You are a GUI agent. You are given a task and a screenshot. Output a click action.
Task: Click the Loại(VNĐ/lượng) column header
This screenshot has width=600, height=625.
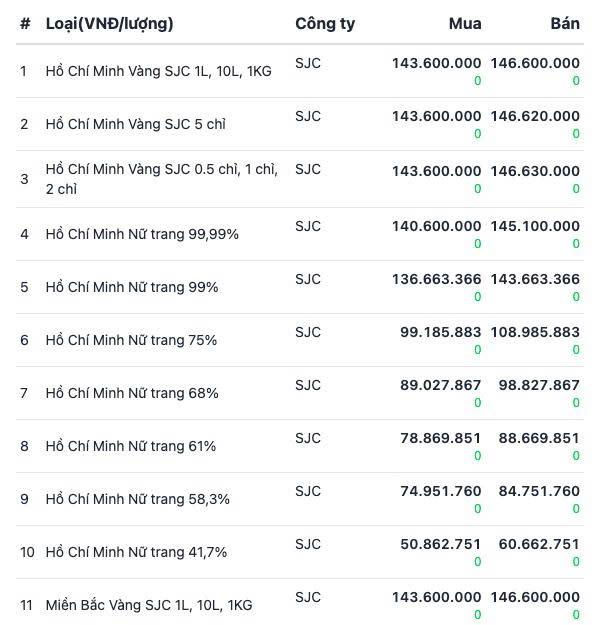(109, 24)
